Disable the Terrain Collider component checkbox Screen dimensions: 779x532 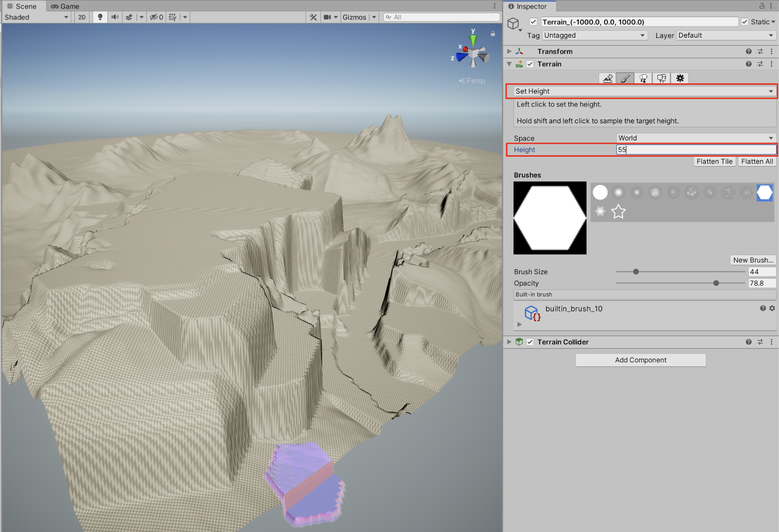[x=530, y=342]
